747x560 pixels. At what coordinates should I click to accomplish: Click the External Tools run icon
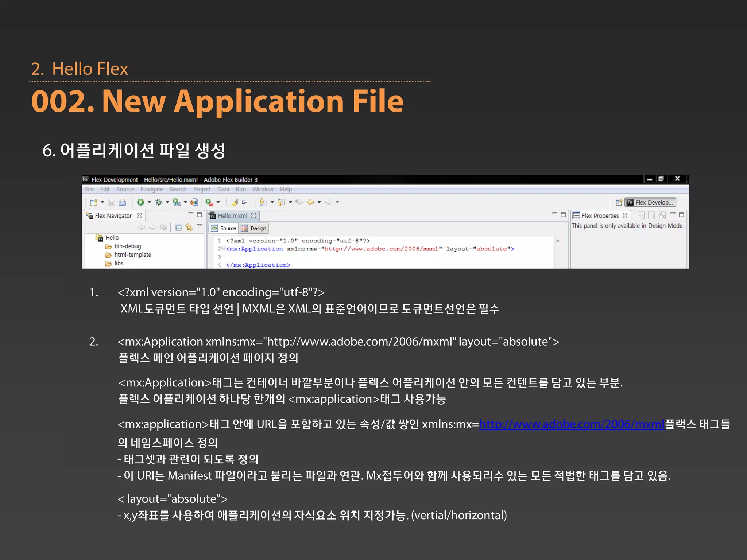click(209, 202)
